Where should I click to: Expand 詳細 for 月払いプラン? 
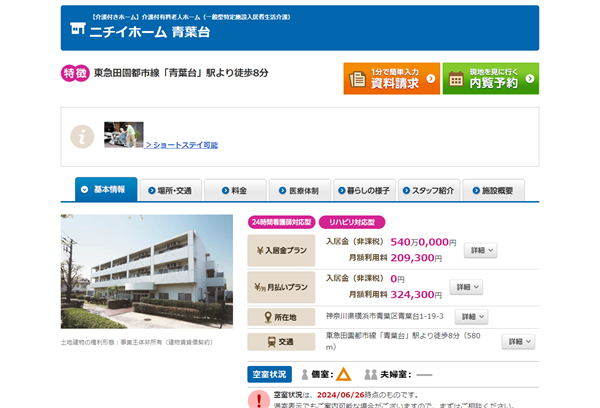(466, 287)
